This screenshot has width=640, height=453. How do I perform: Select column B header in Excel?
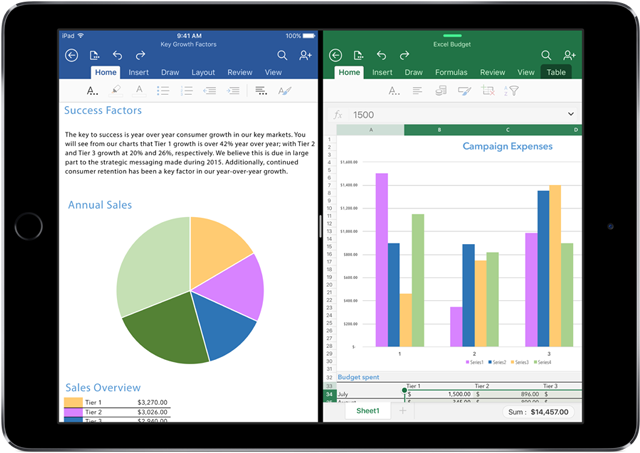coord(439,130)
